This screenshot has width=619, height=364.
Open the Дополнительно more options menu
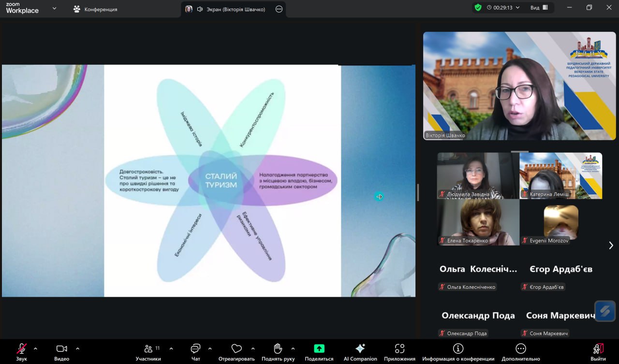pos(520,349)
